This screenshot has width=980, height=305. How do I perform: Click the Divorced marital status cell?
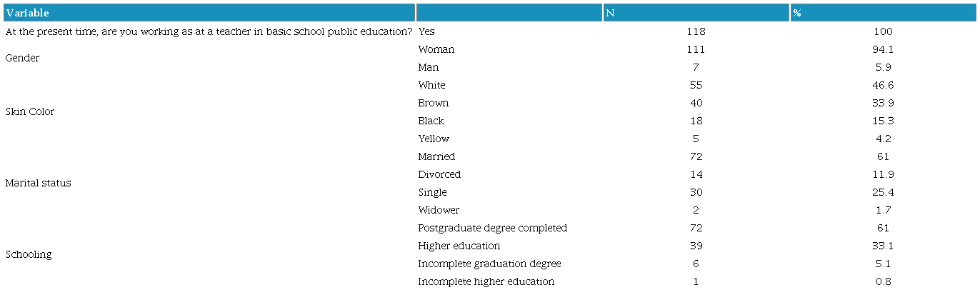coord(439,175)
